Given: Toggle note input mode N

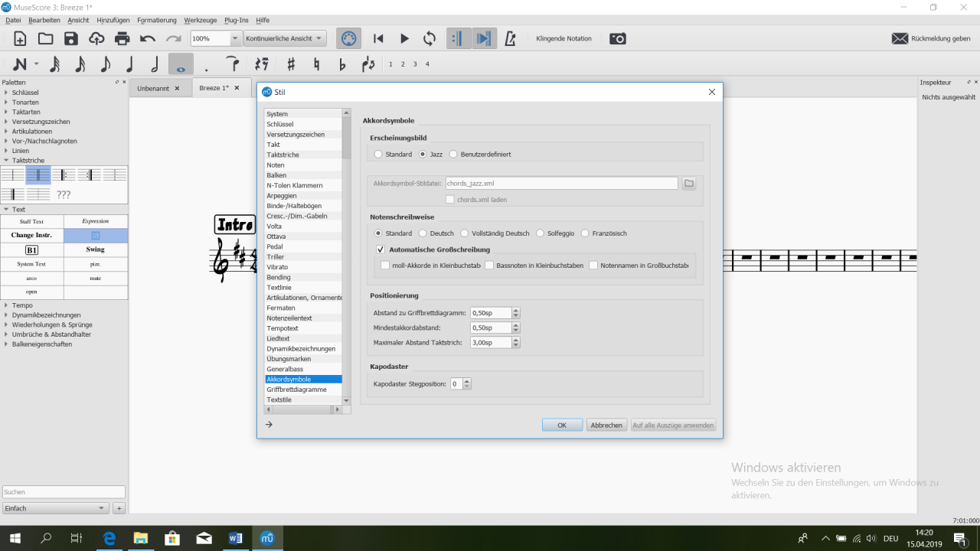Looking at the screenshot, I should 20,64.
